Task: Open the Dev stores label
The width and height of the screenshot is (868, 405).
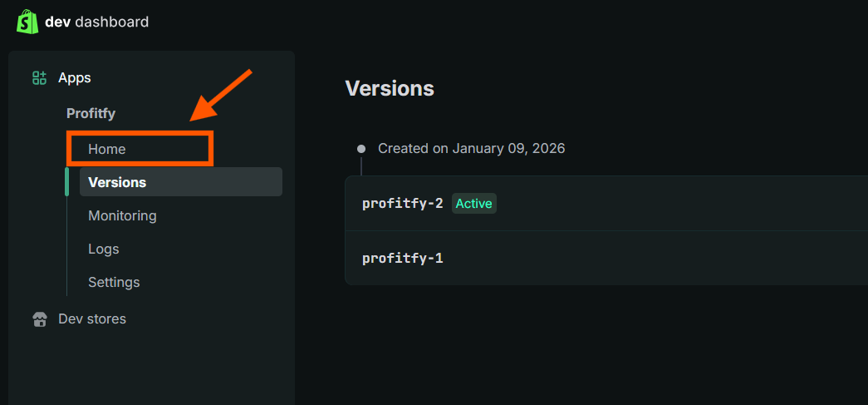Action: click(x=92, y=319)
